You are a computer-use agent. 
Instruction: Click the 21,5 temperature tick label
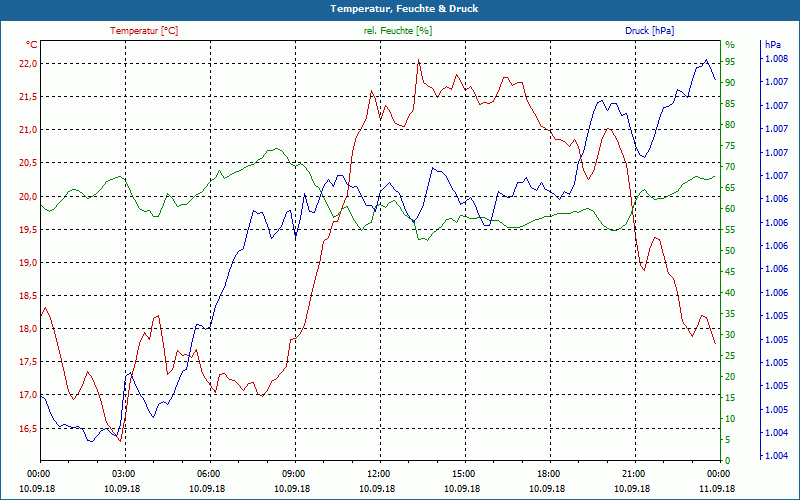pyautogui.click(x=28, y=97)
